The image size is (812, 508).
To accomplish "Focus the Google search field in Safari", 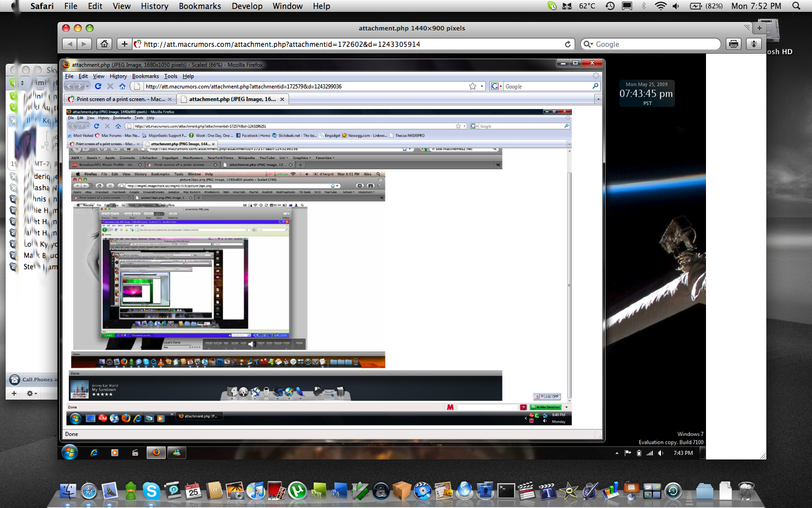I will pyautogui.click(x=651, y=44).
